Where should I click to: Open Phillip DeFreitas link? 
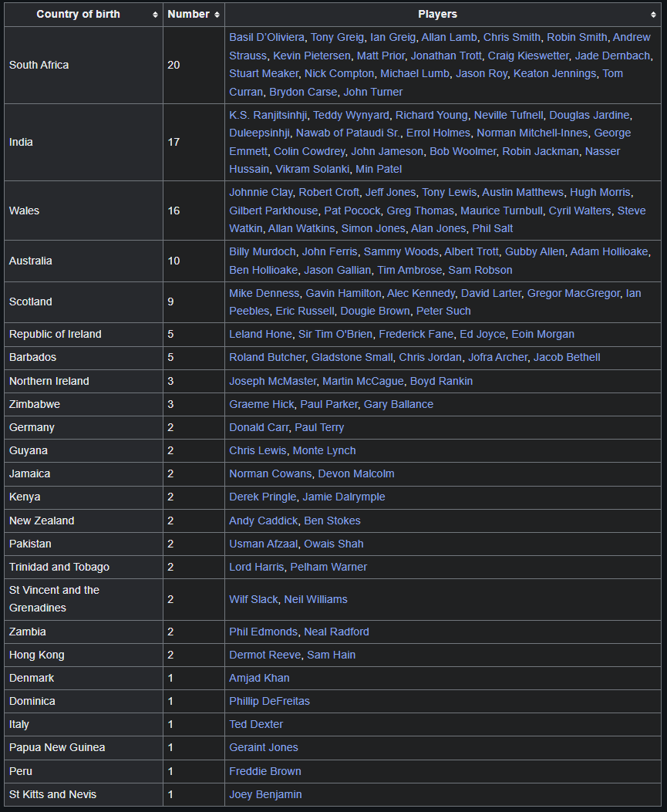(x=269, y=701)
